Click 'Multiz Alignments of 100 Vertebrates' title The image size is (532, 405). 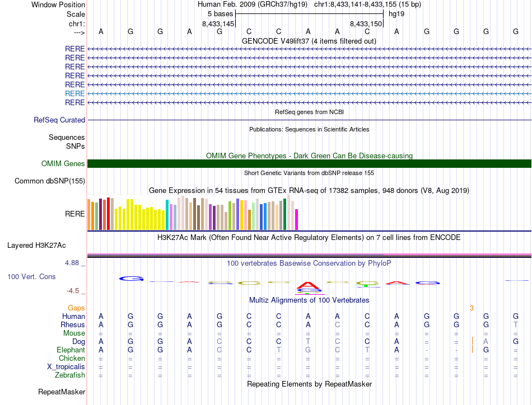(309, 300)
